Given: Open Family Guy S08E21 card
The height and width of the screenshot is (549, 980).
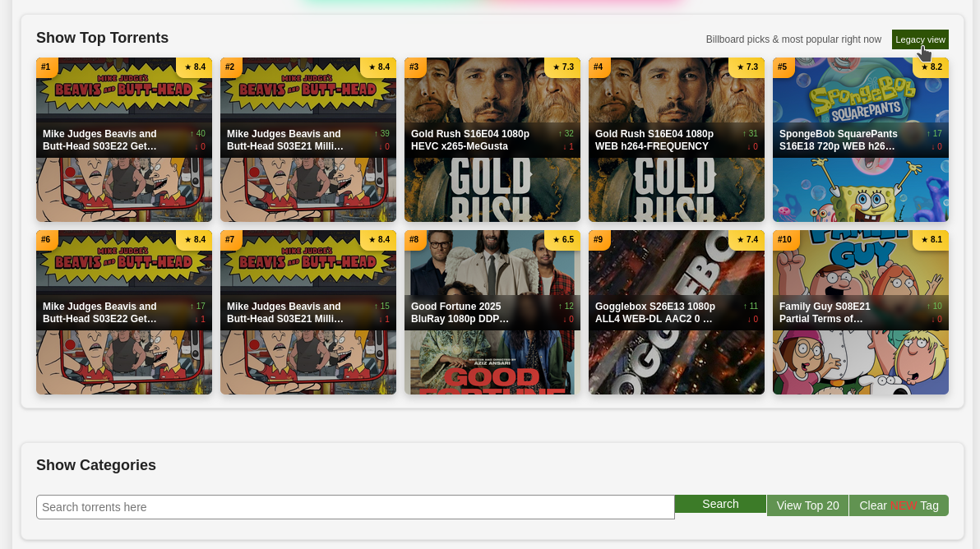Looking at the screenshot, I should coord(861,312).
